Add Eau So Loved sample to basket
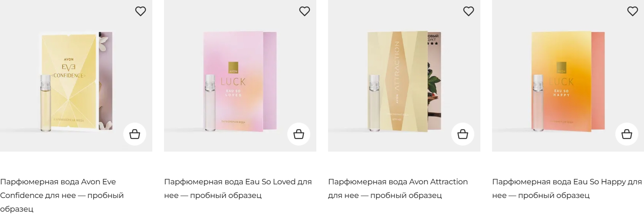 pos(299,134)
